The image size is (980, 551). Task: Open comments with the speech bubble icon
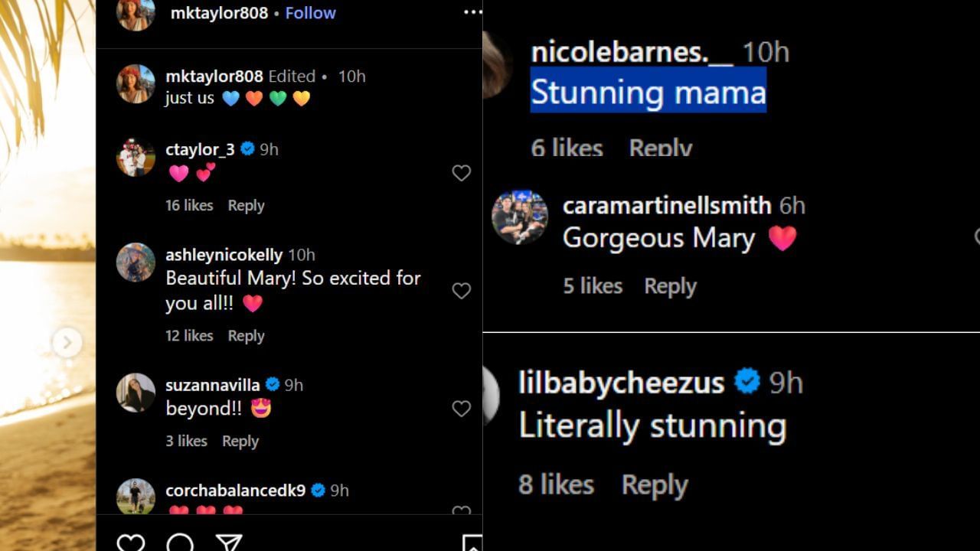pos(180,543)
